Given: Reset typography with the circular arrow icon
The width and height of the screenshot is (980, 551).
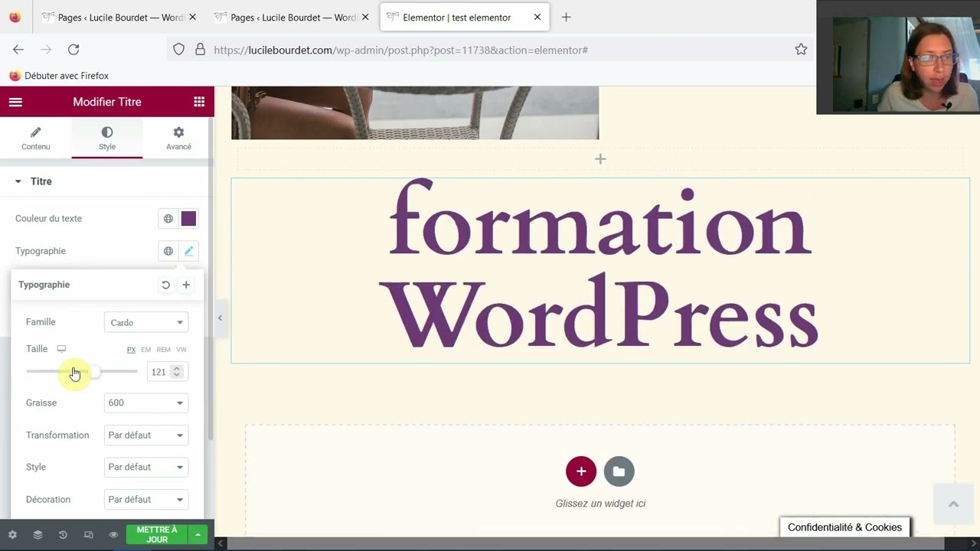Looking at the screenshot, I should tap(165, 285).
